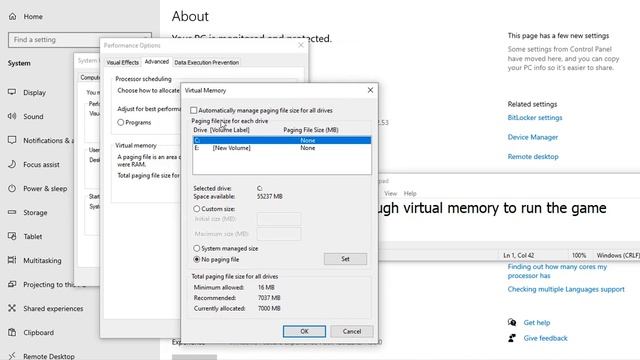Open Remote Desktop sidebar icon
Image resolution: width=640 pixels, height=360 pixels.
coord(12,356)
